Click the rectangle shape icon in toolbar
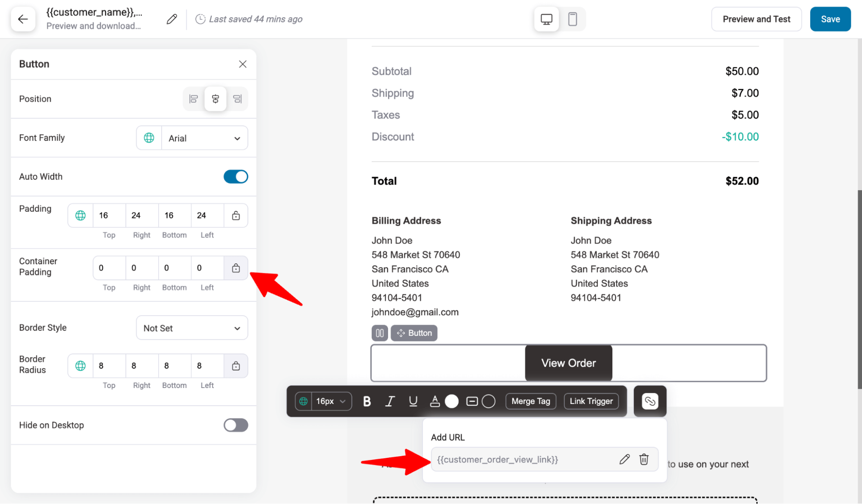This screenshot has height=504, width=862. point(472,401)
